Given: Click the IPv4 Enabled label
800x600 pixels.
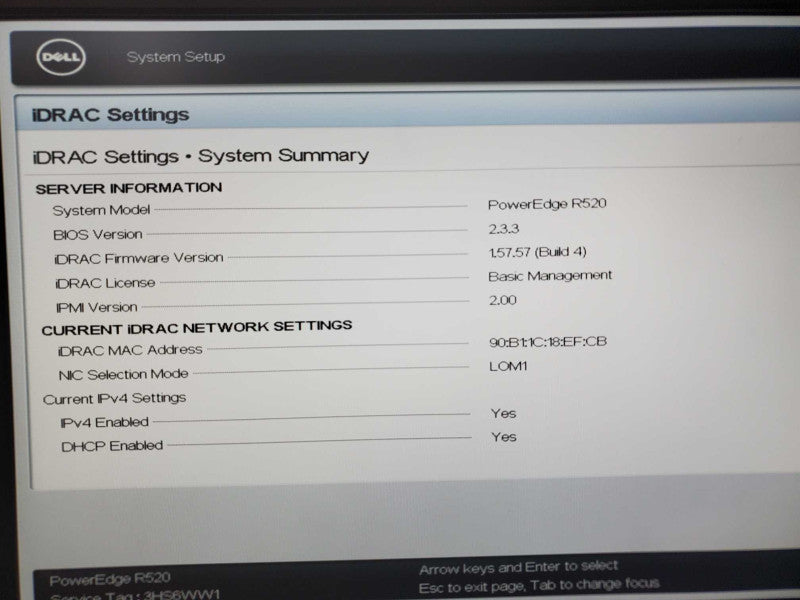Looking at the screenshot, I should 105,423.
